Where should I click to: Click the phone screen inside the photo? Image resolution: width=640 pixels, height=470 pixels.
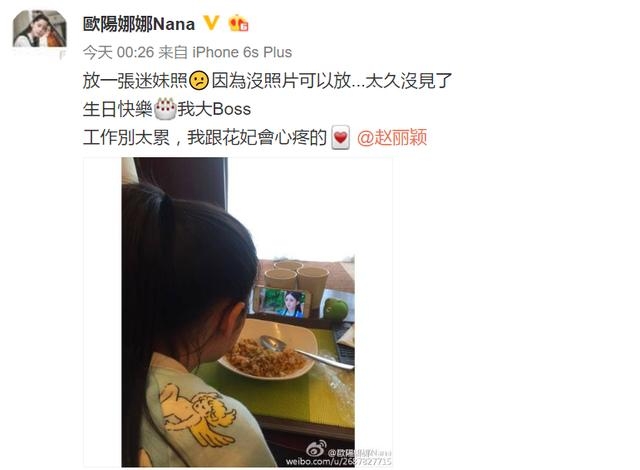pos(282,302)
